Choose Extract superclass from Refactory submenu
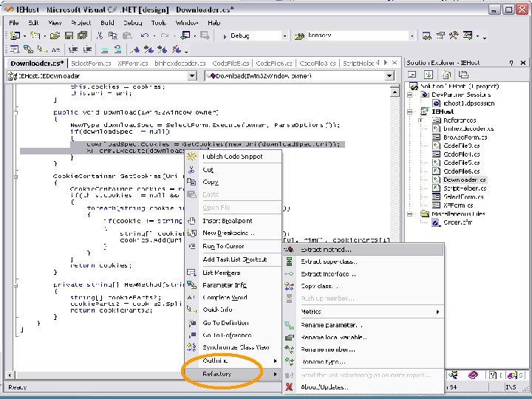This screenshot has height=399, width=532. point(363,262)
